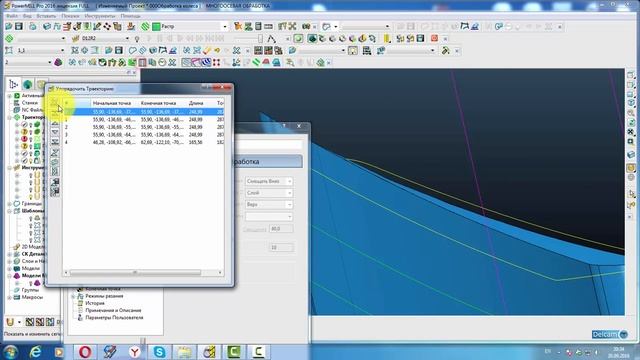
Task: Click the clock icon in bottom toolbar row
Action: tap(162, 62)
